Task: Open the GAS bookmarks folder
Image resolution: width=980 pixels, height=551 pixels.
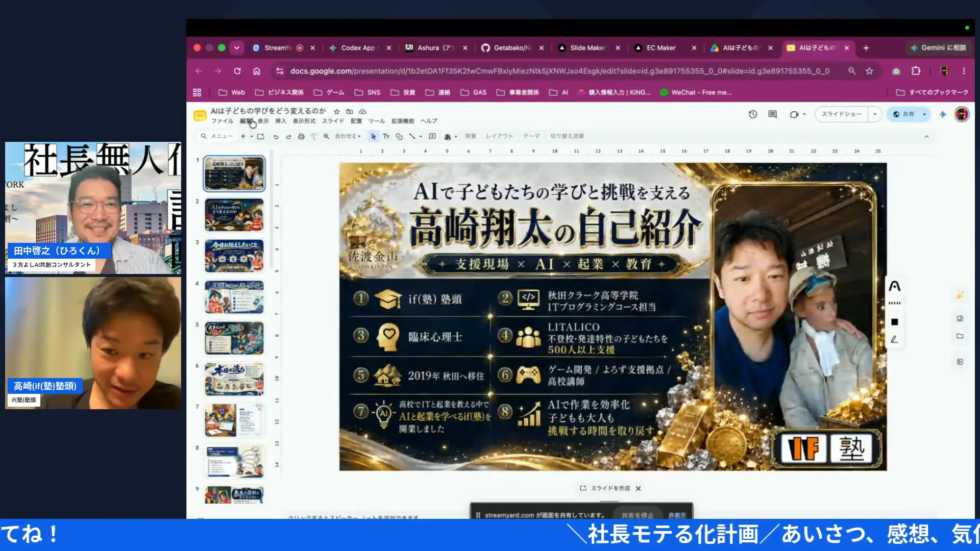Action: (473, 92)
